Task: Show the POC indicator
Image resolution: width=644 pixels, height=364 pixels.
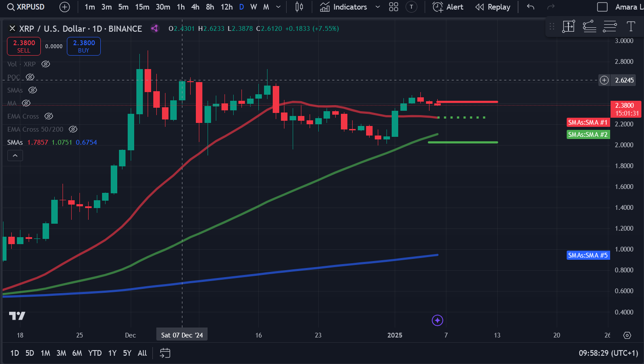Action: tap(30, 77)
